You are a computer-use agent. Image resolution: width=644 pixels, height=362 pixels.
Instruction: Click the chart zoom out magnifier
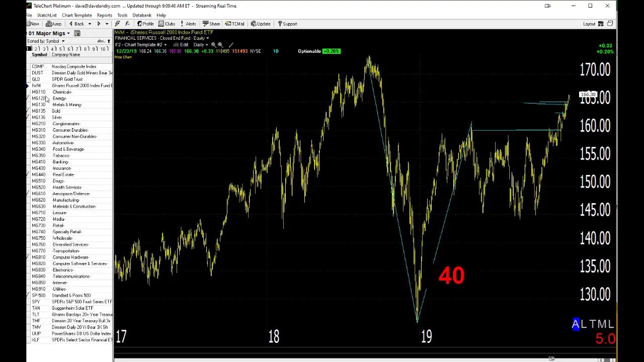[x=220, y=45]
